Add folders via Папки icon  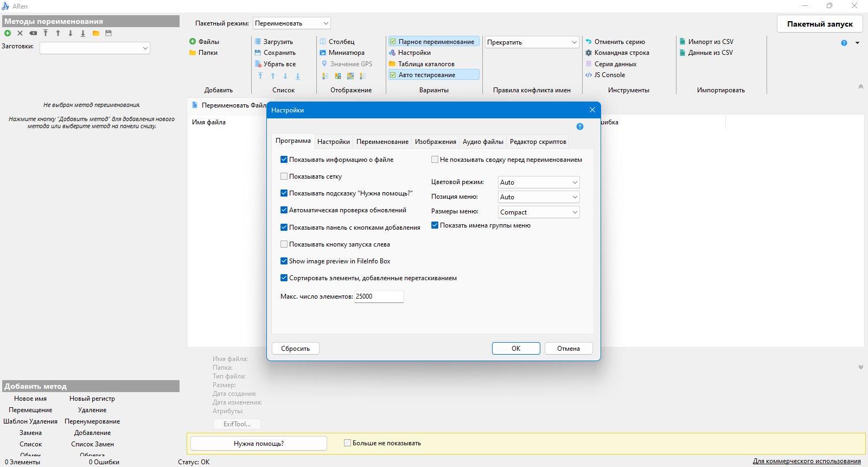tap(203, 53)
